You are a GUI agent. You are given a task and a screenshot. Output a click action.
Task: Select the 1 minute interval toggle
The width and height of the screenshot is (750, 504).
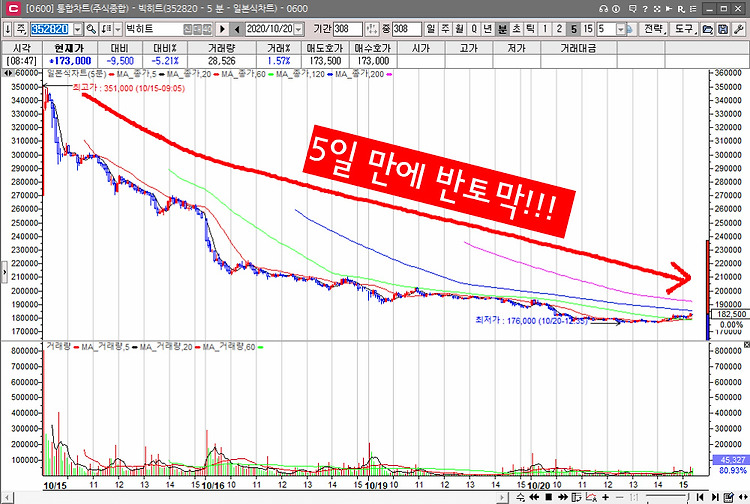pos(545,29)
